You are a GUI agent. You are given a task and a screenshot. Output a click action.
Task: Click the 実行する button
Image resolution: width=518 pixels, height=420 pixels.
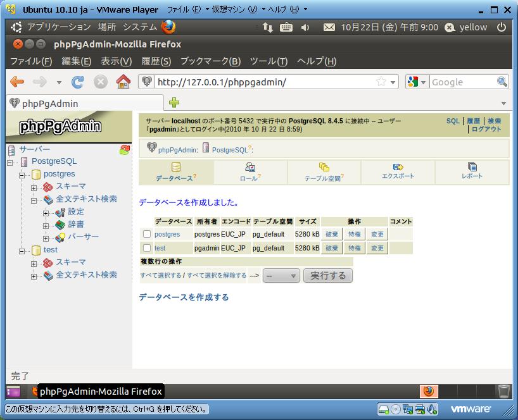point(328,276)
